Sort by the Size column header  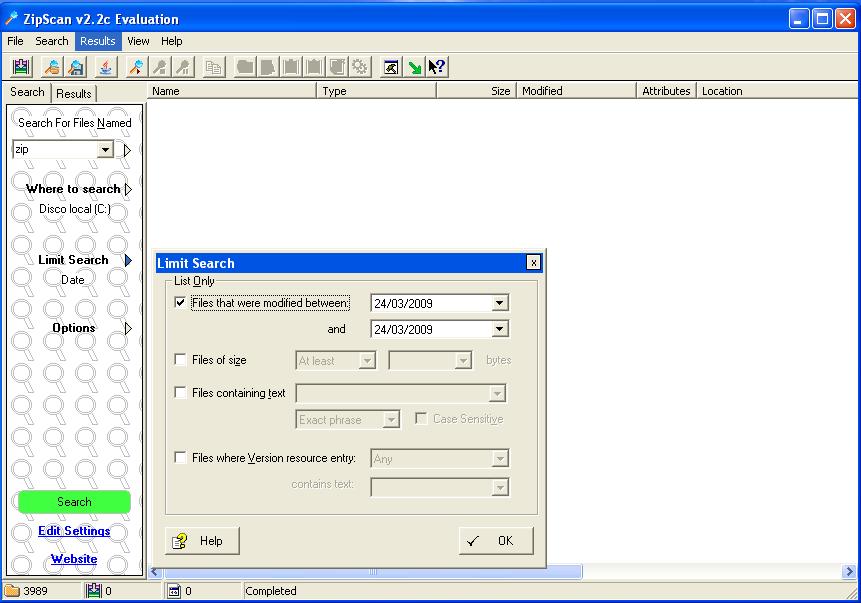click(x=476, y=91)
